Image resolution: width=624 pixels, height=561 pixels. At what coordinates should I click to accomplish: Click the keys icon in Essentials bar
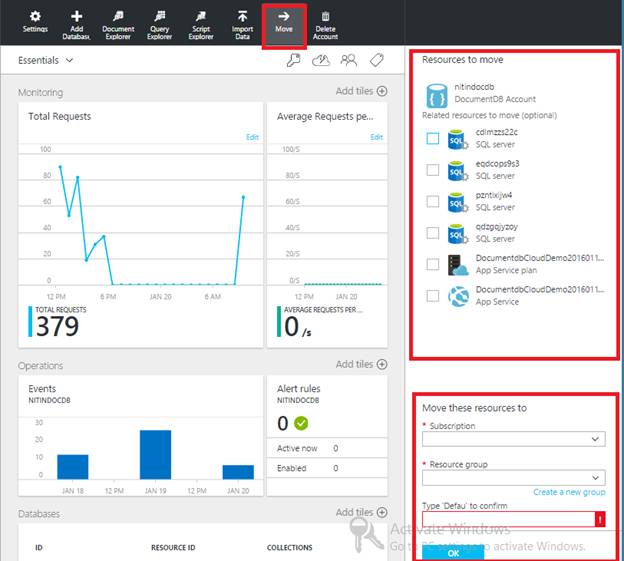click(x=294, y=60)
